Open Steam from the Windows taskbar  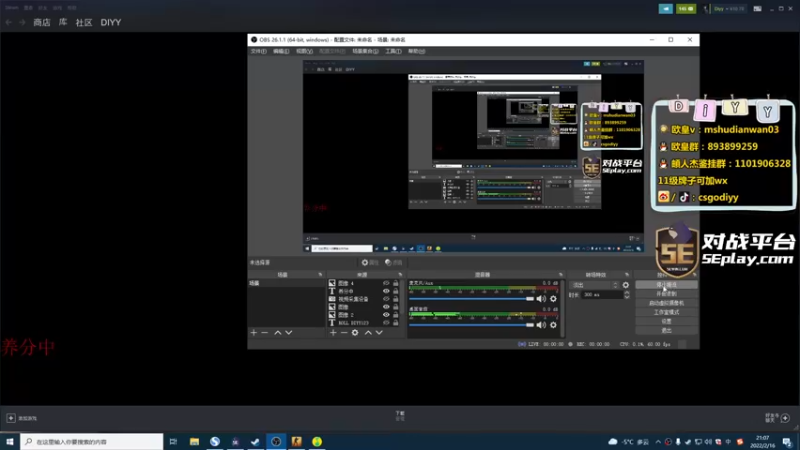(x=256, y=441)
